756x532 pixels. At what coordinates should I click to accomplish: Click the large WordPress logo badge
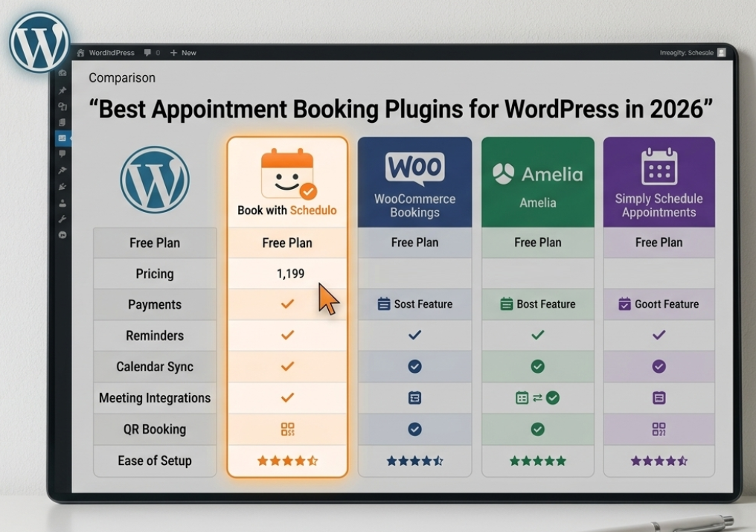[39, 42]
